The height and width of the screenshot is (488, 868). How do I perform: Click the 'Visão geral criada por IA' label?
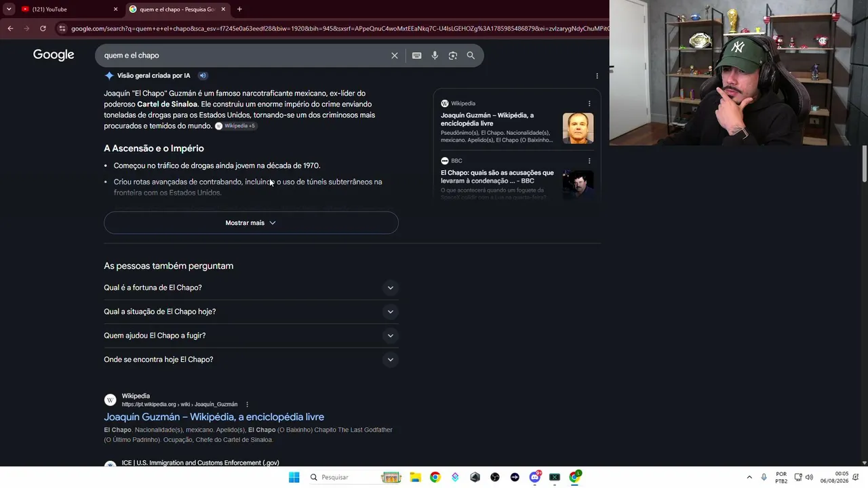click(153, 76)
